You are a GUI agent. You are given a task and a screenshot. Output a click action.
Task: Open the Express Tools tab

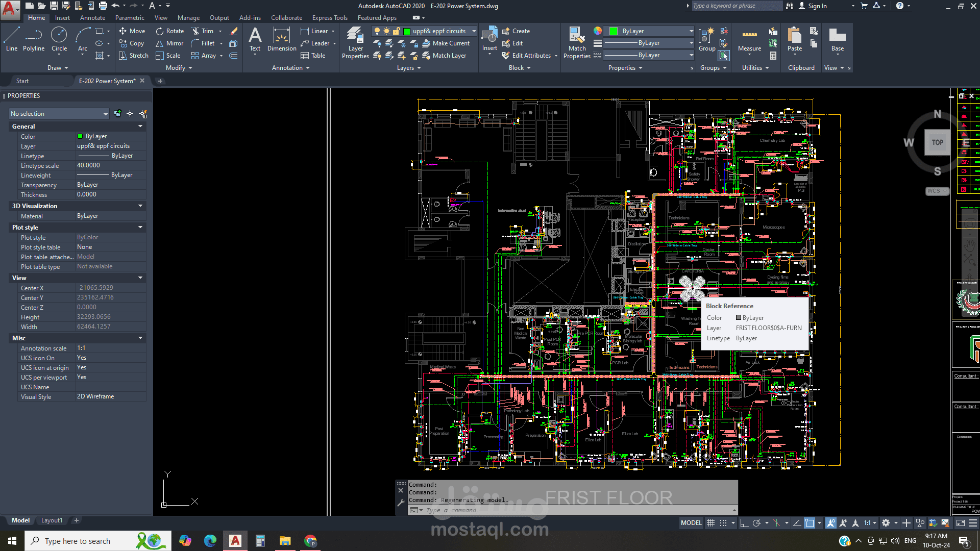pos(330,18)
